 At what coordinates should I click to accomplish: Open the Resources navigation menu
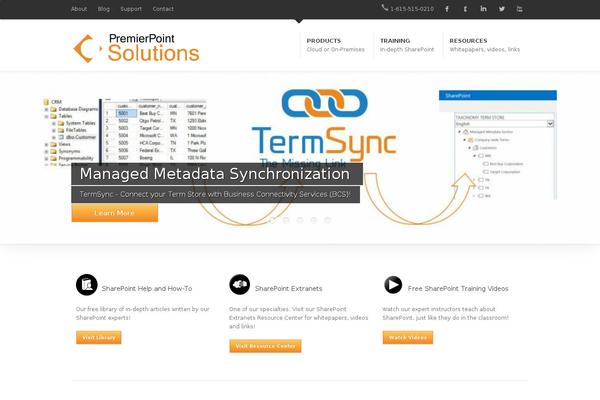click(484, 45)
